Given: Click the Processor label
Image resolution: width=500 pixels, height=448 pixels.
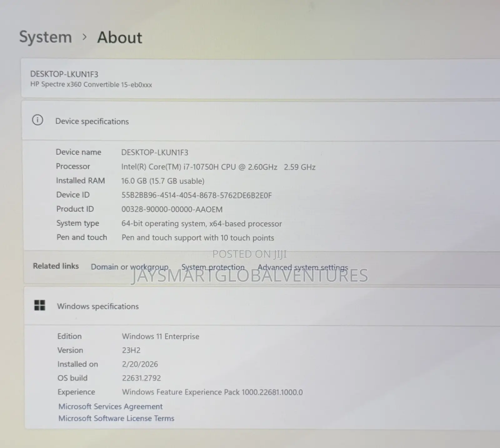Looking at the screenshot, I should point(73,166).
